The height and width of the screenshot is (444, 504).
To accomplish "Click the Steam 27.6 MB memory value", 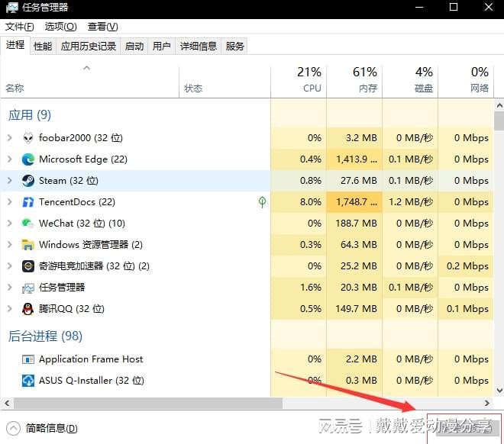I will (x=359, y=181).
